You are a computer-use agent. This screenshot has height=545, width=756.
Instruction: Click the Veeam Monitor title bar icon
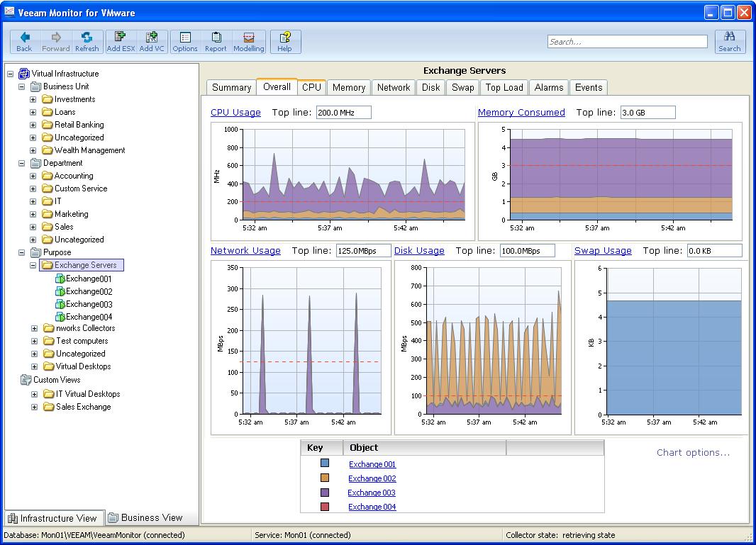click(x=9, y=12)
